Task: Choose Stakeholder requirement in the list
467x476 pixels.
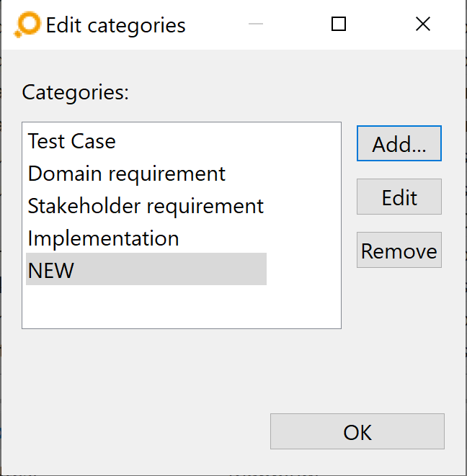Action: 146,206
